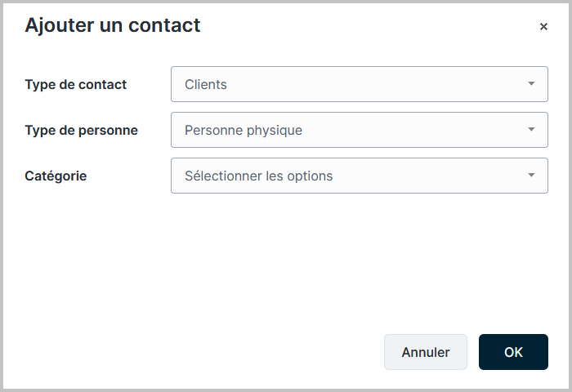
Task: Click the Clients value in contact type
Action: 206,84
